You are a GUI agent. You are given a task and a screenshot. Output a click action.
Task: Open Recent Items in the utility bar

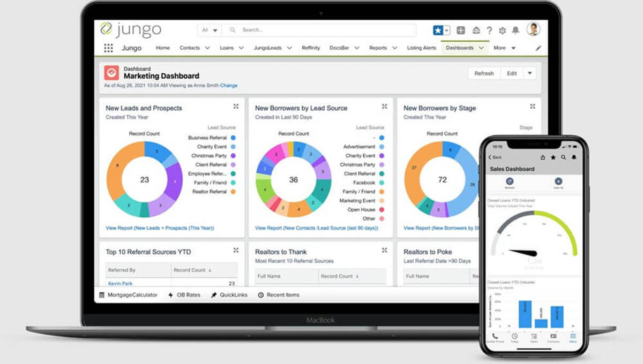pyautogui.click(x=278, y=295)
